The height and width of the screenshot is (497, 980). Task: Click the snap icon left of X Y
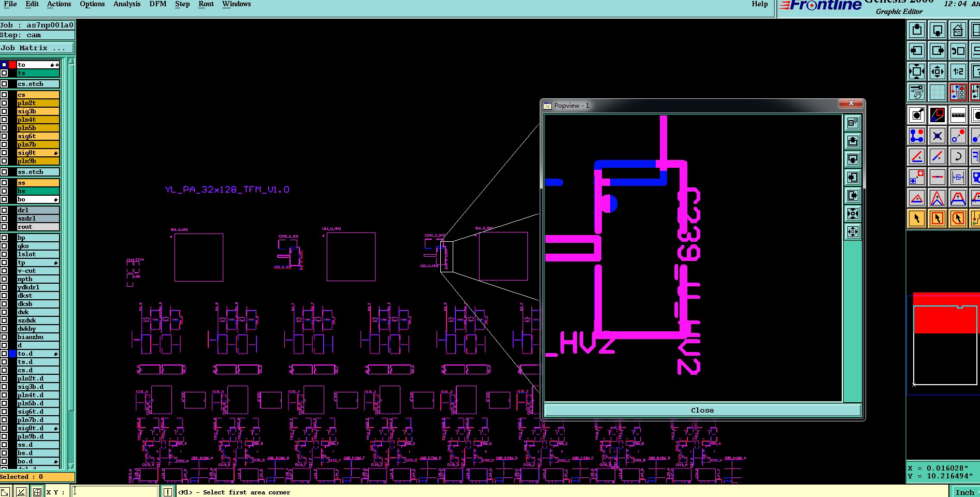click(x=37, y=492)
